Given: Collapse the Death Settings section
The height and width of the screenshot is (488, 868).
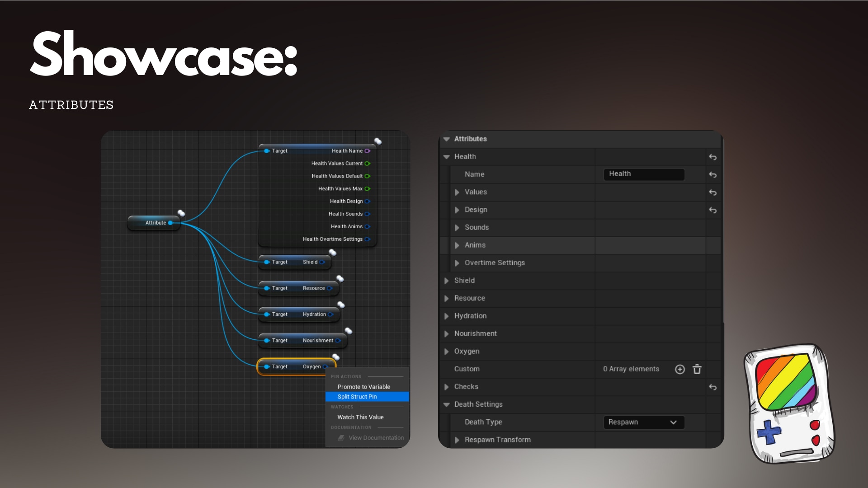Looking at the screenshot, I should 447,404.
